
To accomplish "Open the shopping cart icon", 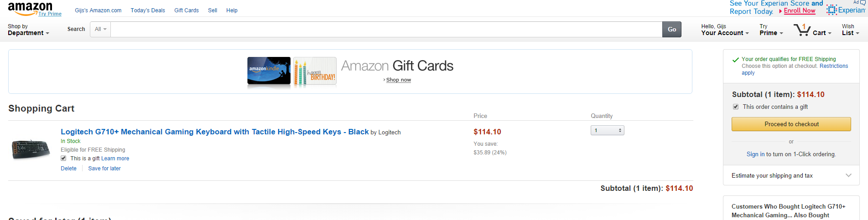I will point(802,30).
